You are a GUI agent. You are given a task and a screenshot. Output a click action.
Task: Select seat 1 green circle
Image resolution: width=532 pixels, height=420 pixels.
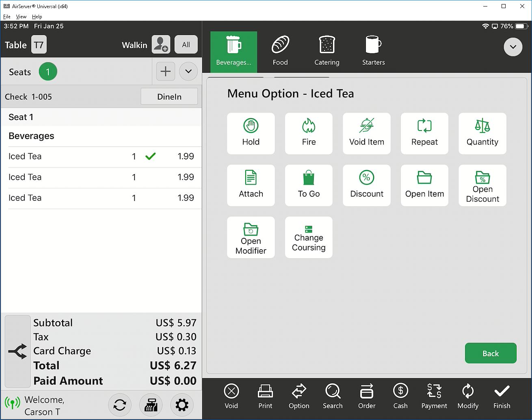(x=48, y=72)
